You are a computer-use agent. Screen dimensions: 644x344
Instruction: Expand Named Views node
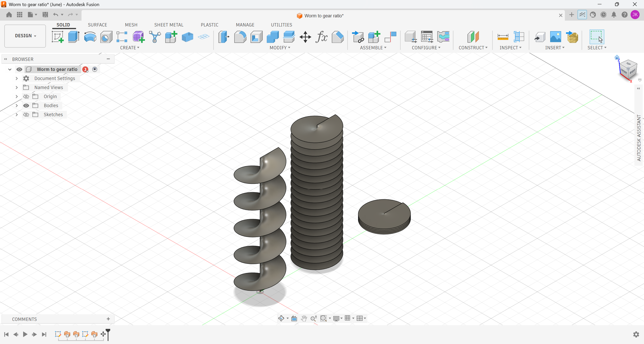click(x=17, y=88)
